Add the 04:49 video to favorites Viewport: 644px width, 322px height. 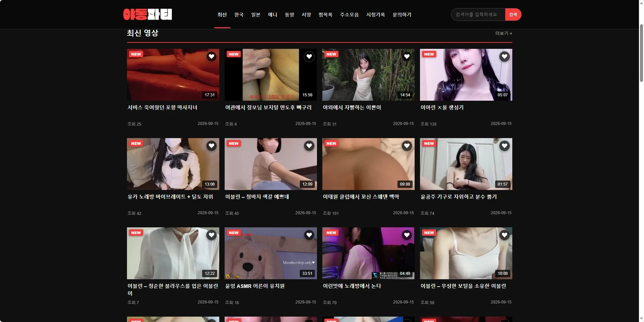[x=407, y=235]
